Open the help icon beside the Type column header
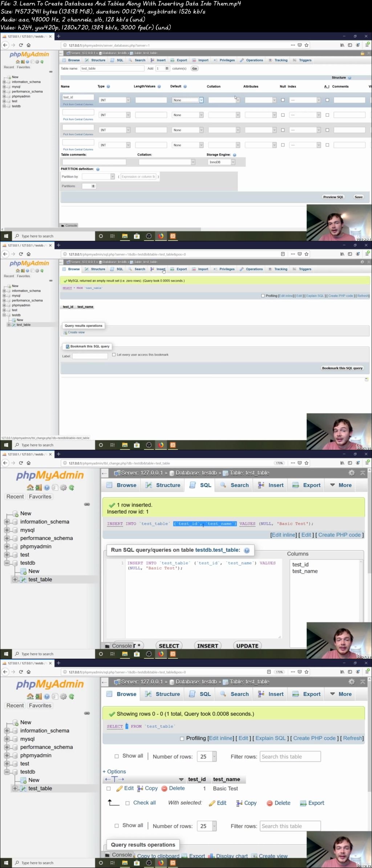This screenshot has width=372, height=868. tap(108, 86)
